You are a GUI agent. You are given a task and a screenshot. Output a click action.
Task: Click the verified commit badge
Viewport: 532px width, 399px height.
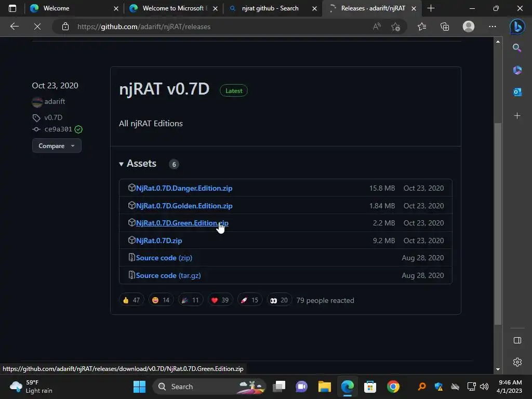coord(78,129)
